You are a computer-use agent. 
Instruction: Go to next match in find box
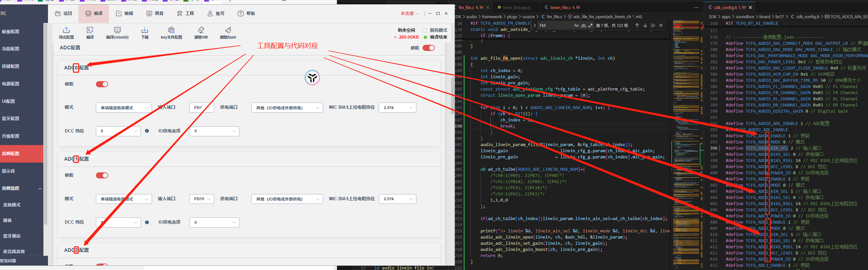pyautogui.click(x=645, y=25)
